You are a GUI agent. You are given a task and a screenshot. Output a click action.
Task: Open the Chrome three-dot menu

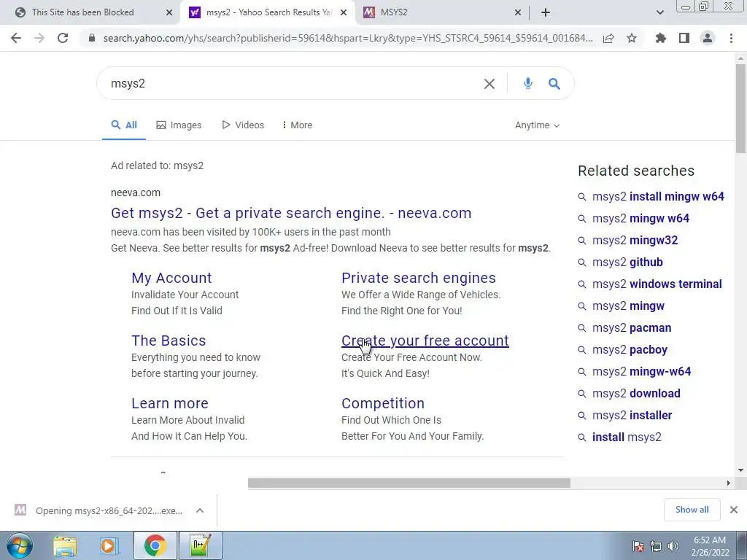click(x=731, y=38)
